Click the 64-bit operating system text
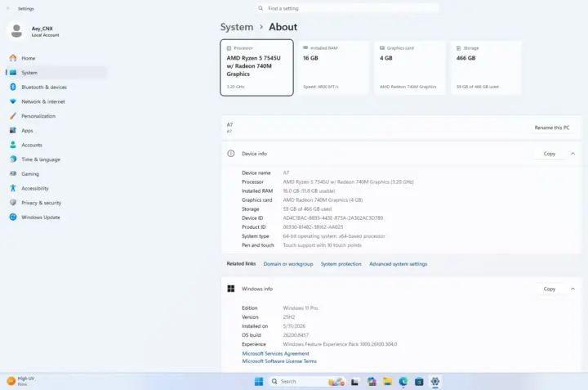The height and width of the screenshot is (390, 588). [334, 236]
